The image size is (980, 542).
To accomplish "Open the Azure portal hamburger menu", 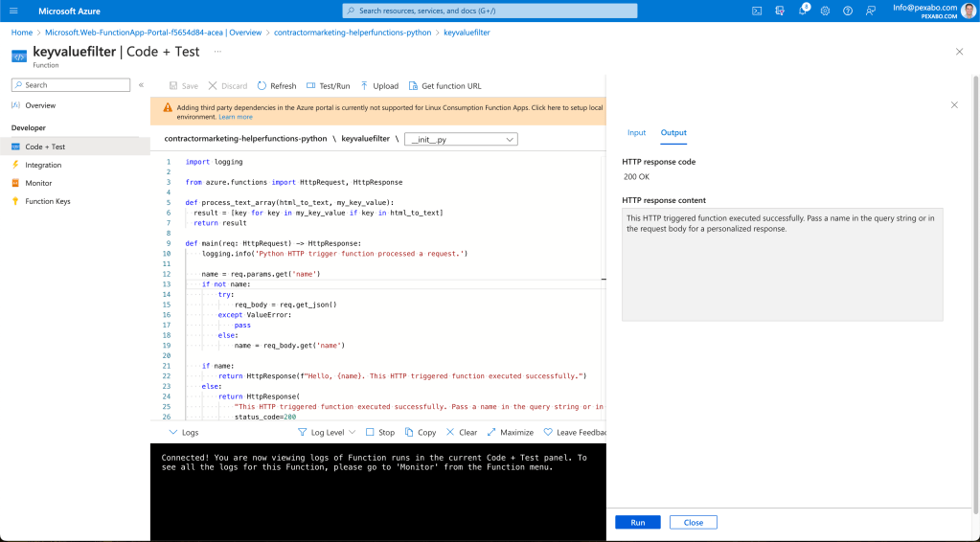I will click(x=13, y=11).
